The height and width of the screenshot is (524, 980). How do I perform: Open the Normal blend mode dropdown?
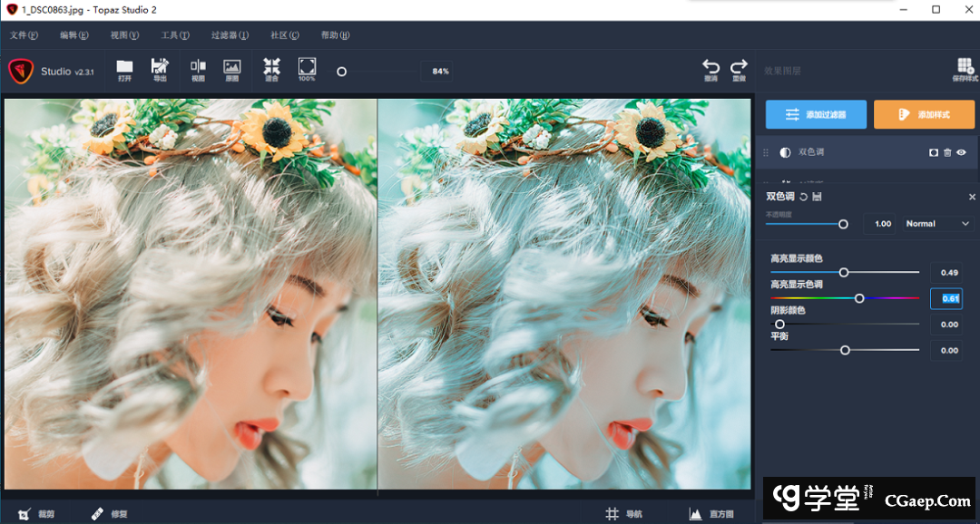coord(937,223)
